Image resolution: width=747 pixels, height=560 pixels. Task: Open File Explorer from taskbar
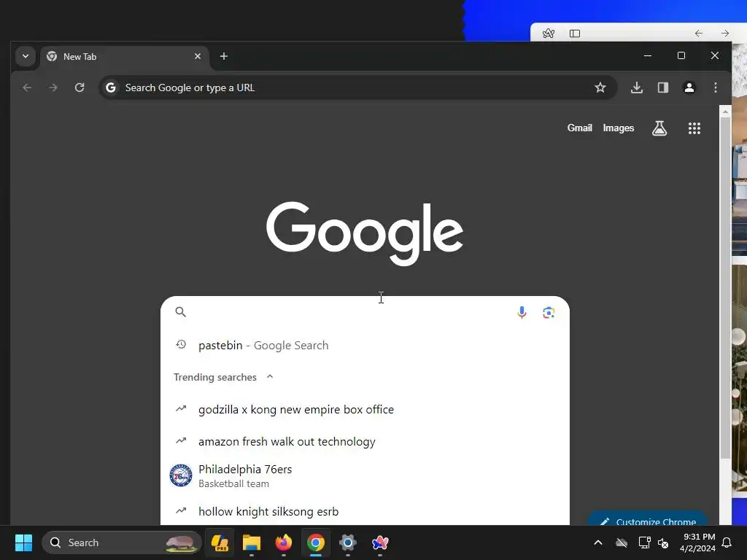[252, 542]
